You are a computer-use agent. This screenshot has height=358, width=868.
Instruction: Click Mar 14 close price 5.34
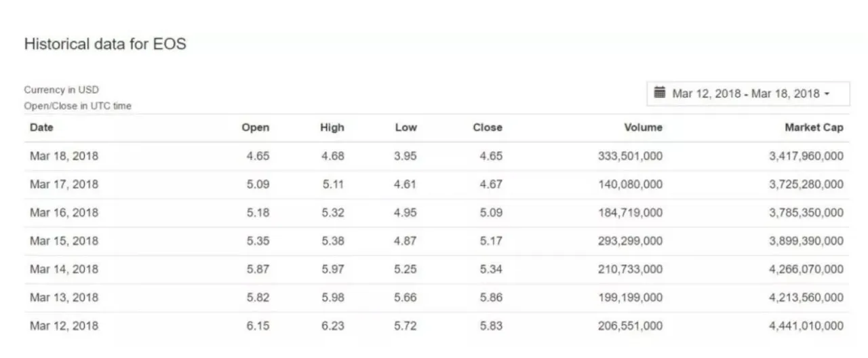pyautogui.click(x=491, y=269)
